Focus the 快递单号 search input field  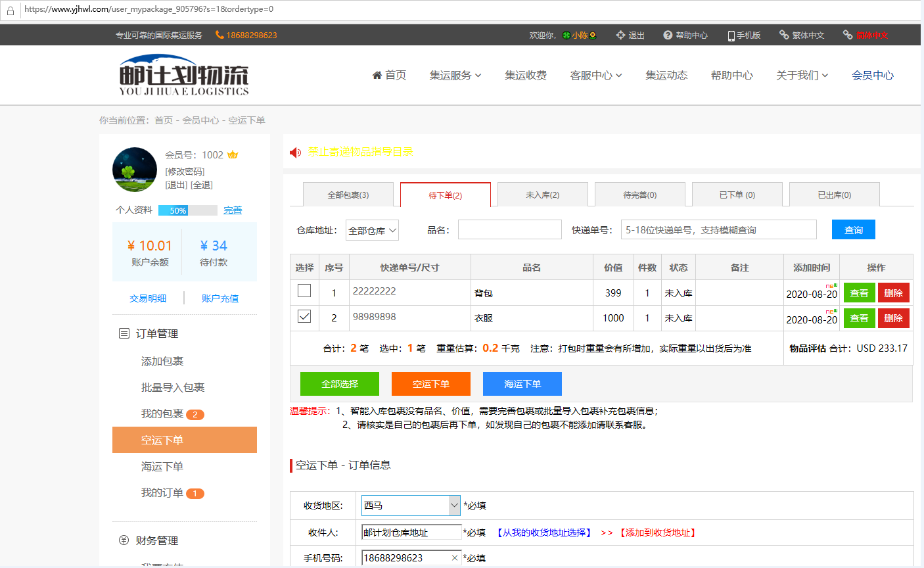719,229
